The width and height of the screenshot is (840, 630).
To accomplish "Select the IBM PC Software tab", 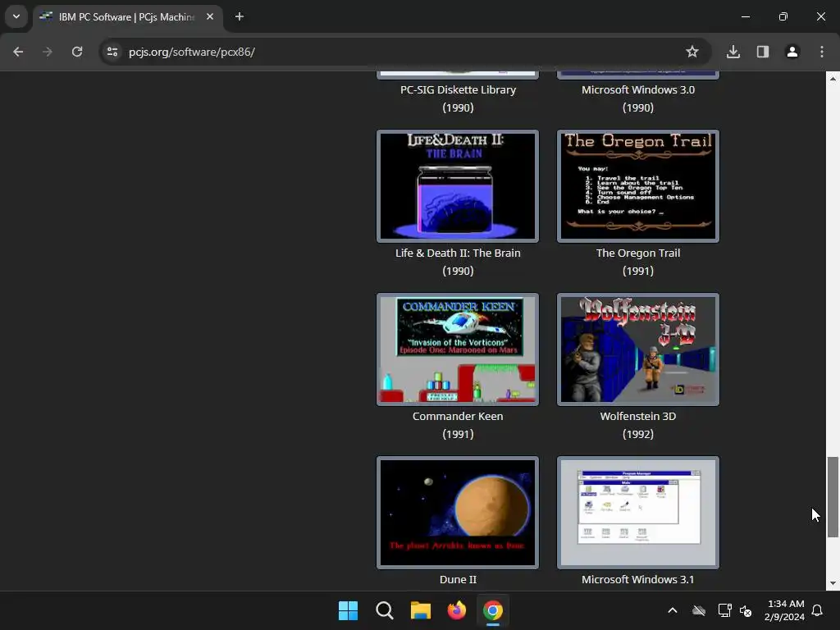I will coord(127,17).
